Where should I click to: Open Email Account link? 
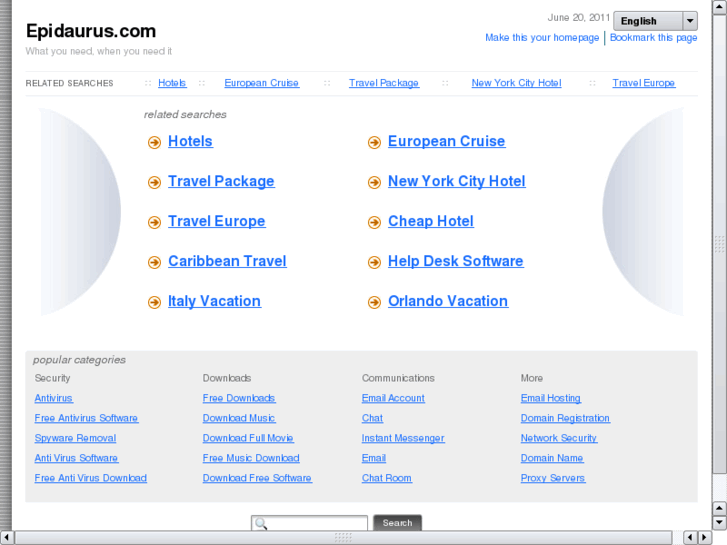click(393, 398)
